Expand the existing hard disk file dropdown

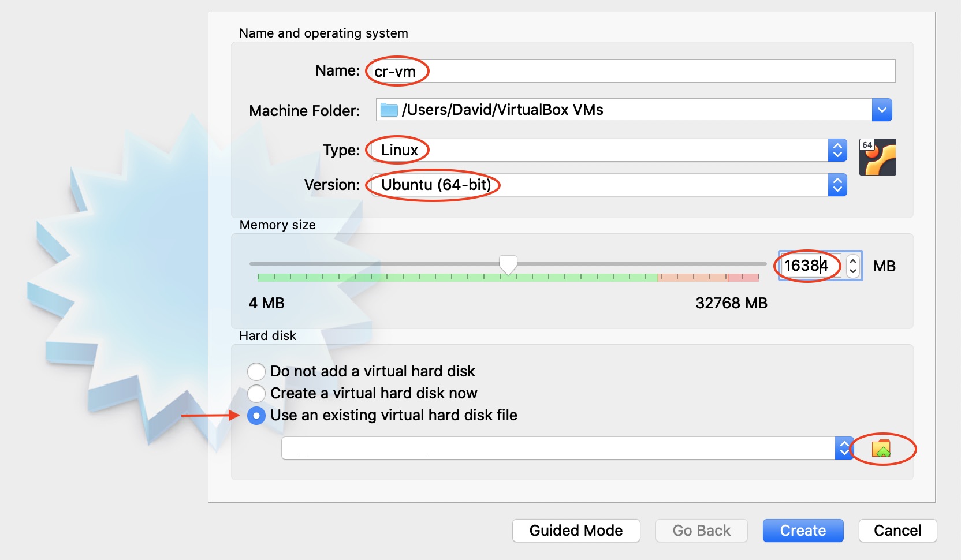click(x=844, y=448)
